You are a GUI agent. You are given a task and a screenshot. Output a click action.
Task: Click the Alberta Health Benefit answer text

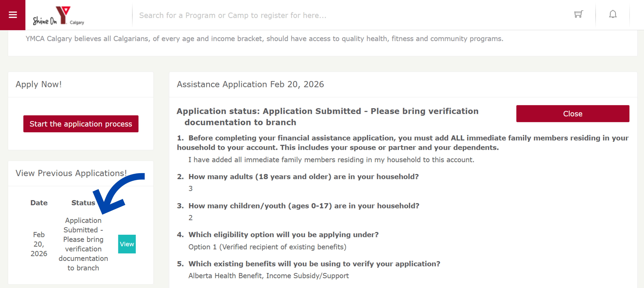[x=268, y=276]
